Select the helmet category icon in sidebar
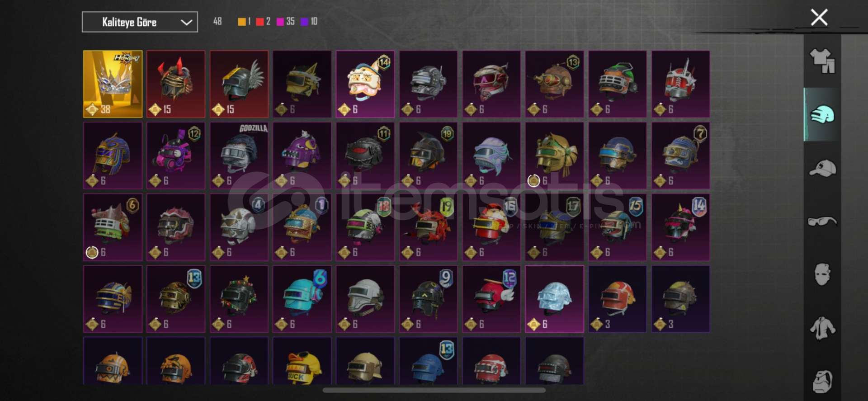 [x=822, y=114]
